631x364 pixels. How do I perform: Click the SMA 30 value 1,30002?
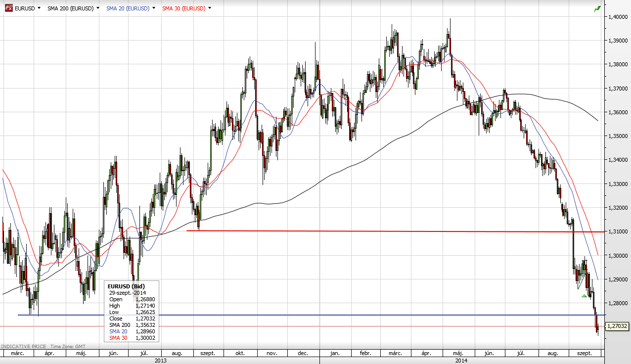tap(145, 338)
